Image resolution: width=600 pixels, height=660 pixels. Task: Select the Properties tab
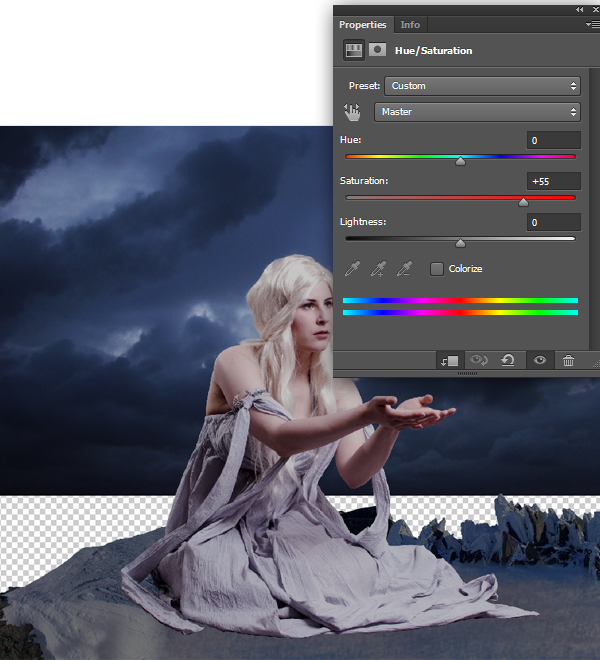click(x=362, y=25)
